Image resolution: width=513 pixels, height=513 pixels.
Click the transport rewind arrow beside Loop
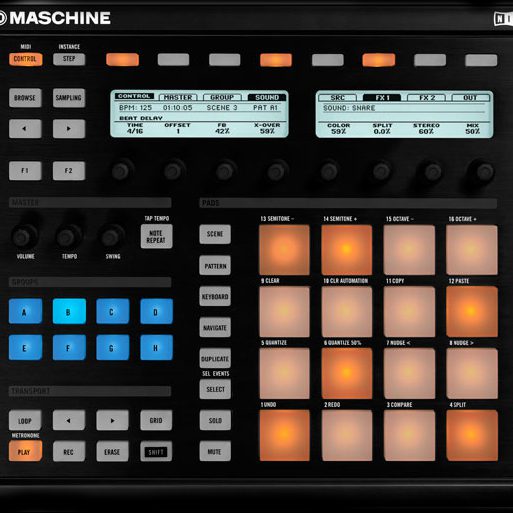69,420
